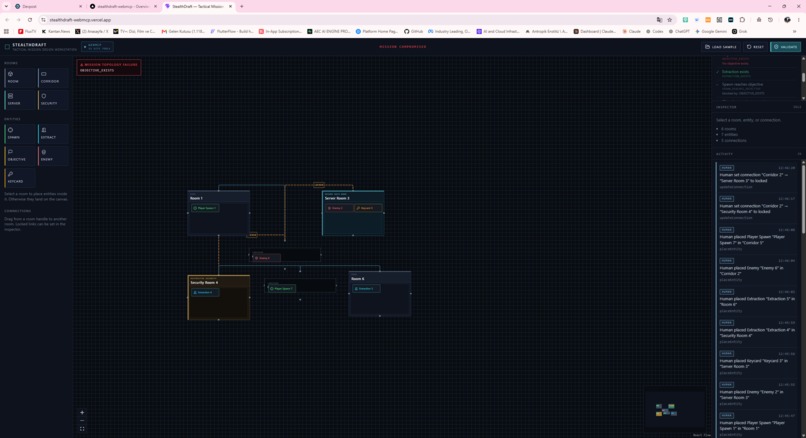Image resolution: width=806 pixels, height=438 pixels.
Task: Select the enemy chip in Server Room 3
Action: tap(339, 208)
